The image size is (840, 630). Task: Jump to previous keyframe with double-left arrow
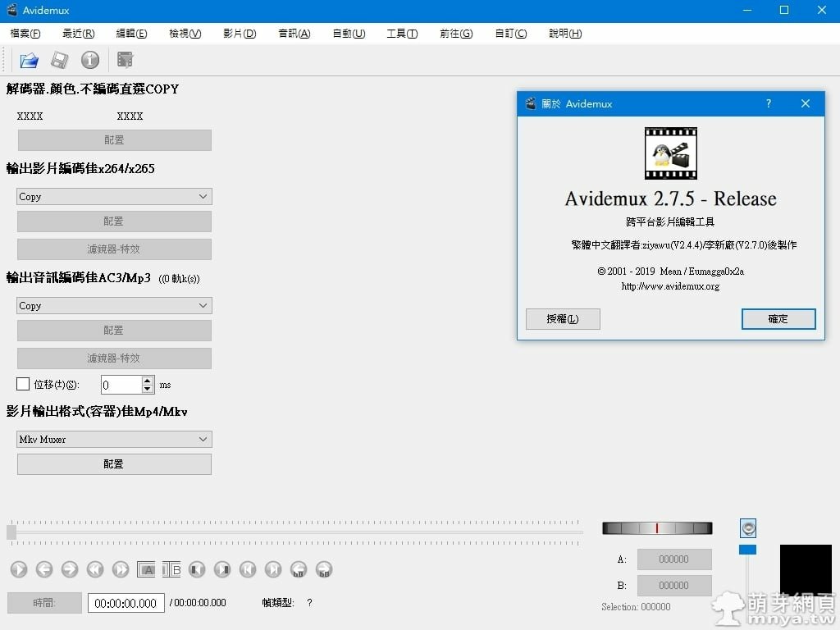coord(95,569)
